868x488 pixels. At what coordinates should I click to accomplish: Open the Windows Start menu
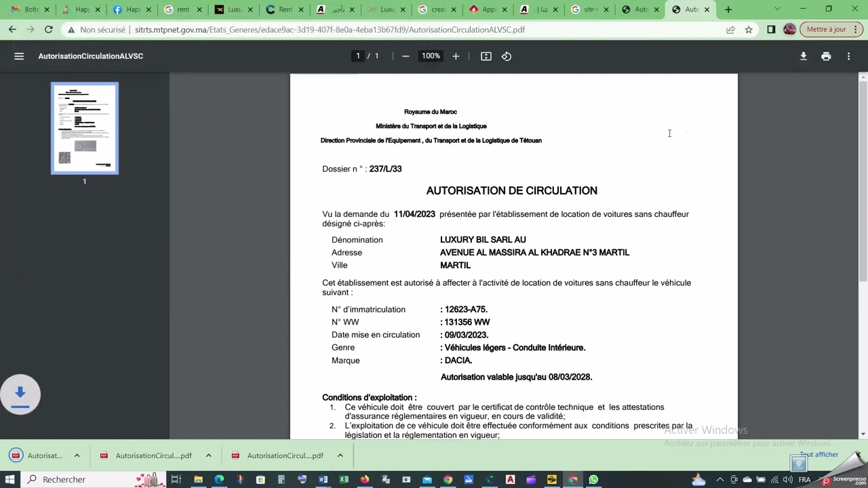[x=10, y=480]
